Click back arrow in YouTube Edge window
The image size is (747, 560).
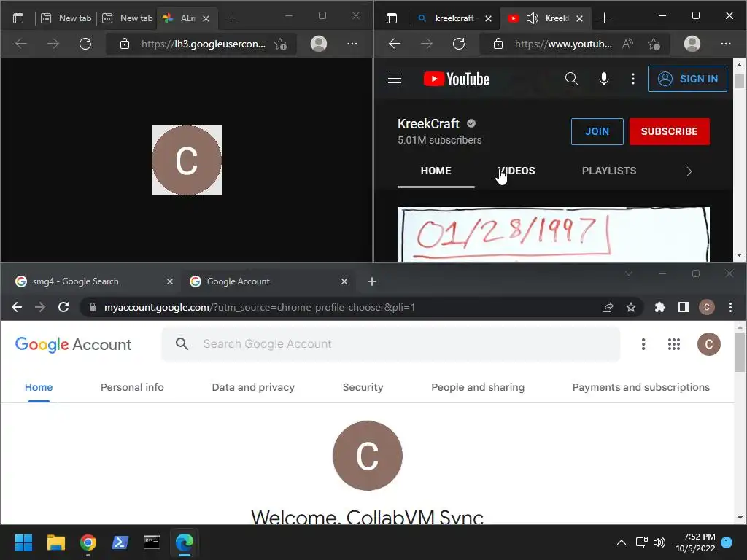click(394, 44)
